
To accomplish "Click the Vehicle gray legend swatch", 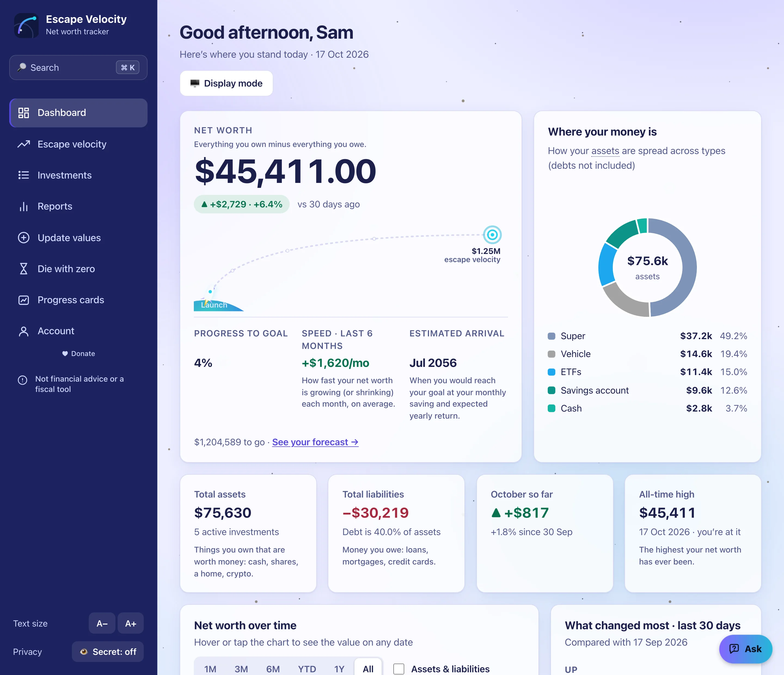I will [x=552, y=354].
